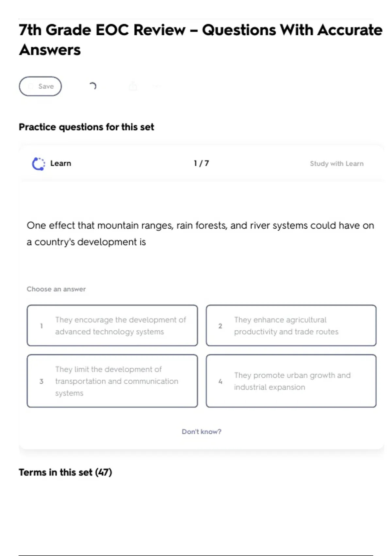Click the 1 / 7 question counter
Image resolution: width=392 pixels, height=556 pixels.
[201, 163]
